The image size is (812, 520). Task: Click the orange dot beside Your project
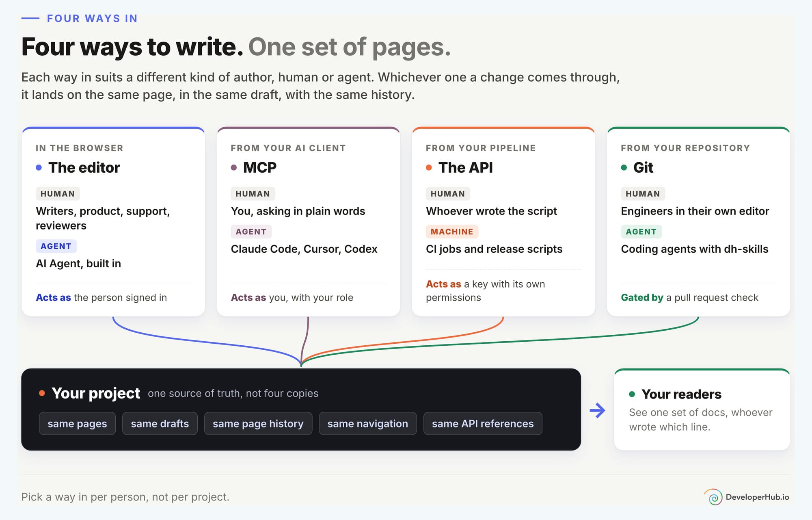[42, 393]
